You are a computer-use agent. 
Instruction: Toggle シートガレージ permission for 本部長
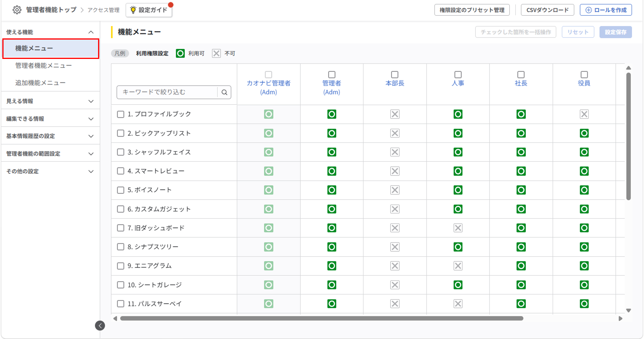pos(395,285)
